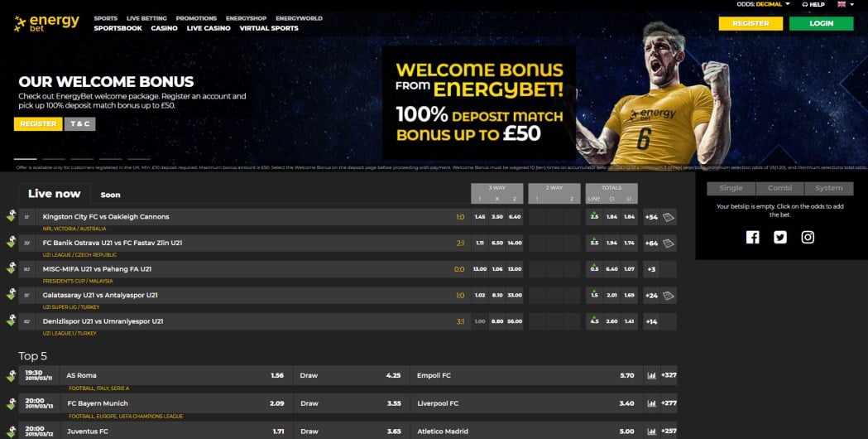
Task: Open the language flag dropdown
Action: click(x=846, y=4)
